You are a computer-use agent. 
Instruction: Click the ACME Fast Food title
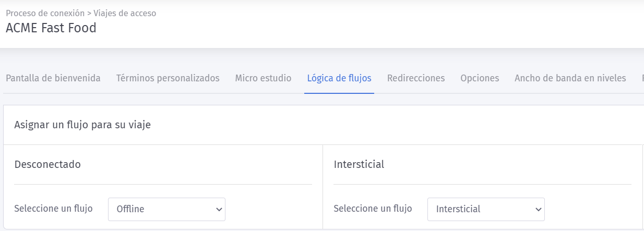[x=51, y=28]
